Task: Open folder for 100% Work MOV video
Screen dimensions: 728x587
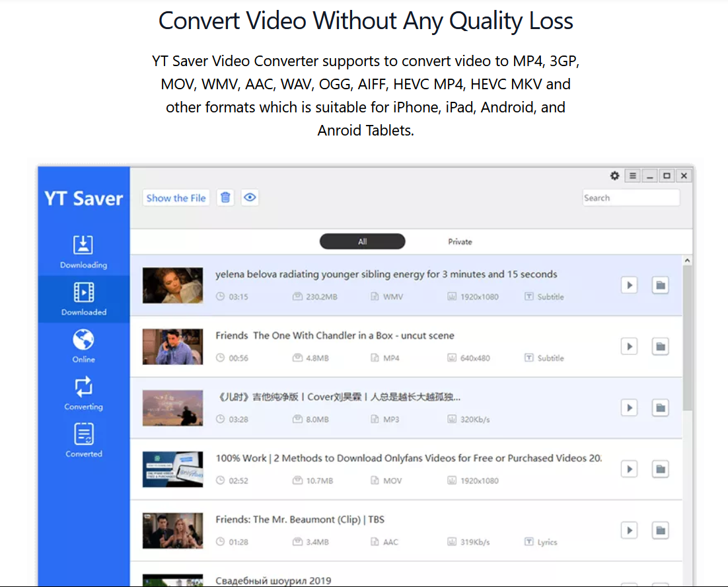Action: pyautogui.click(x=660, y=469)
